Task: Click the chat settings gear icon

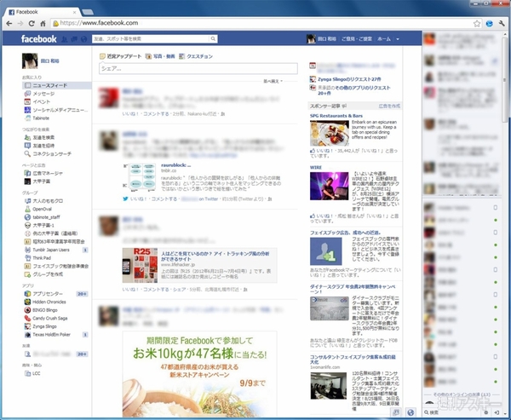Action: (486, 412)
